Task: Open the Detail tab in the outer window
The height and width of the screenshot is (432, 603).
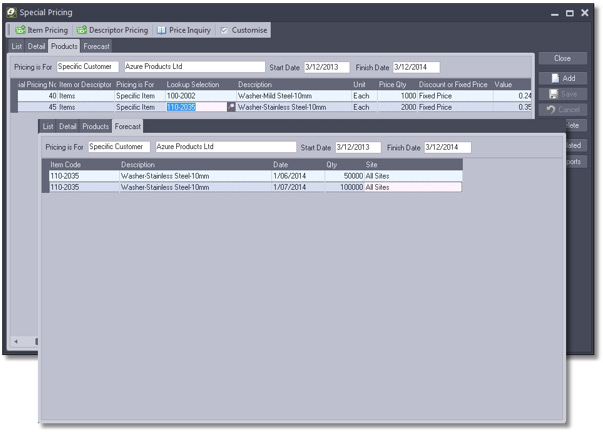Action: click(36, 46)
